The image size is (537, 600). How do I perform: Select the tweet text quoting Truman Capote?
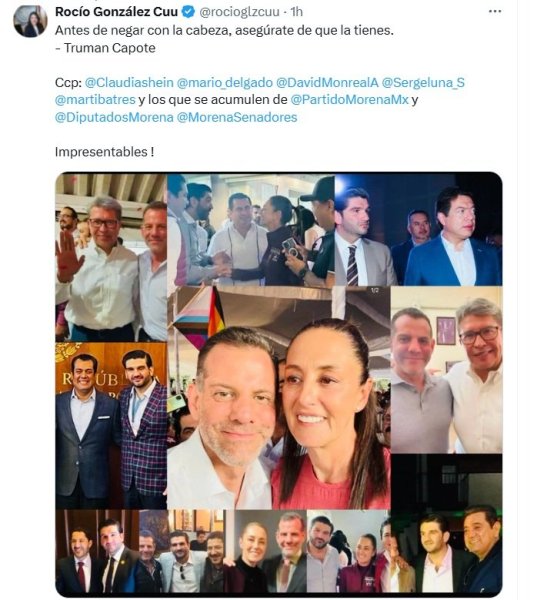[x=224, y=39]
